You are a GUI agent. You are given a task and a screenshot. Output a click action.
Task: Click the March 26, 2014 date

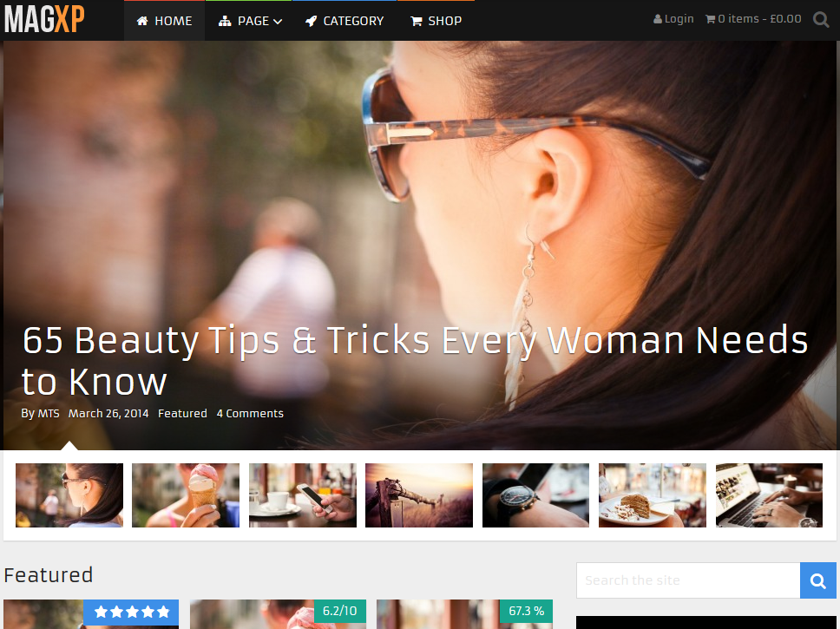tap(108, 414)
